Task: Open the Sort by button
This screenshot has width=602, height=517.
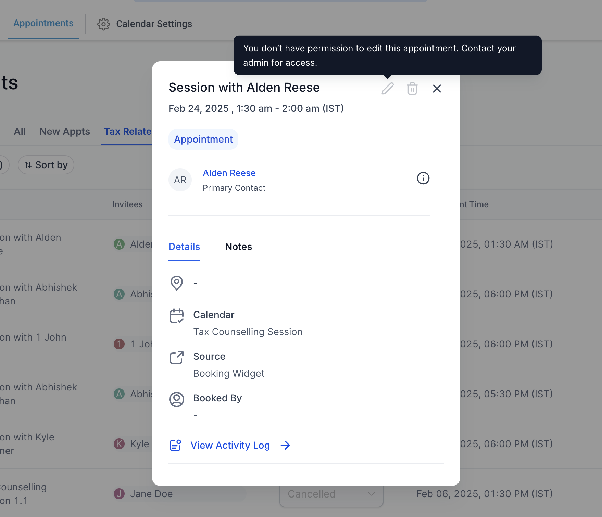Action: (x=46, y=165)
